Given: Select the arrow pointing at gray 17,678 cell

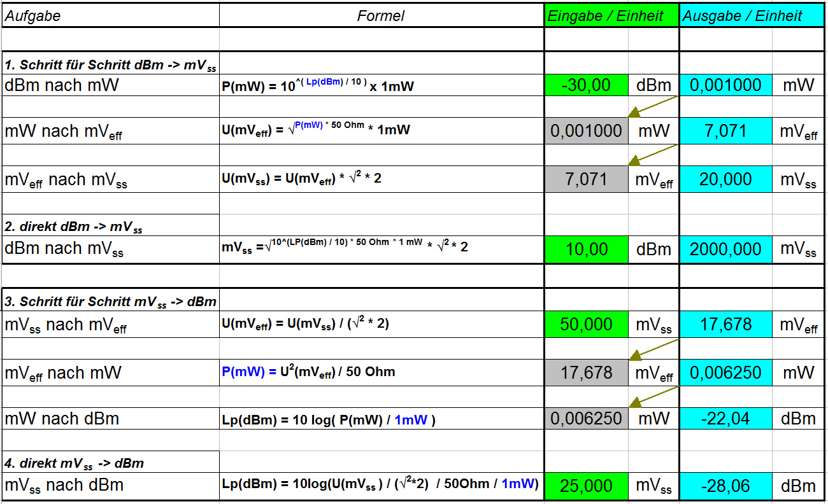Looking at the screenshot, I should (x=653, y=349).
